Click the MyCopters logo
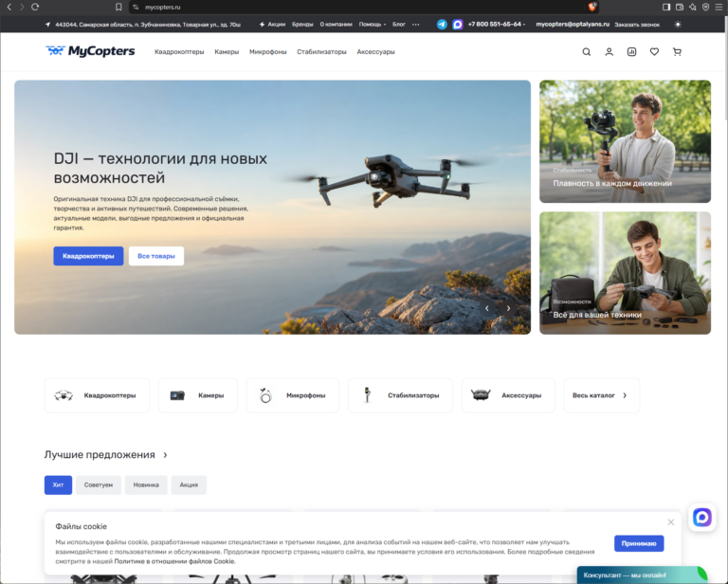Viewport: 728px width, 584px height. (x=90, y=51)
